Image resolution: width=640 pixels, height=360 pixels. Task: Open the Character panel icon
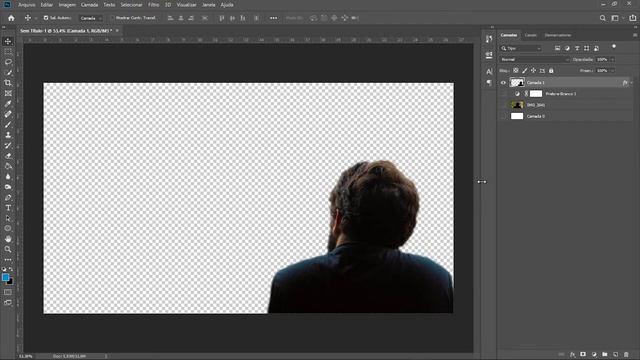[x=489, y=71]
